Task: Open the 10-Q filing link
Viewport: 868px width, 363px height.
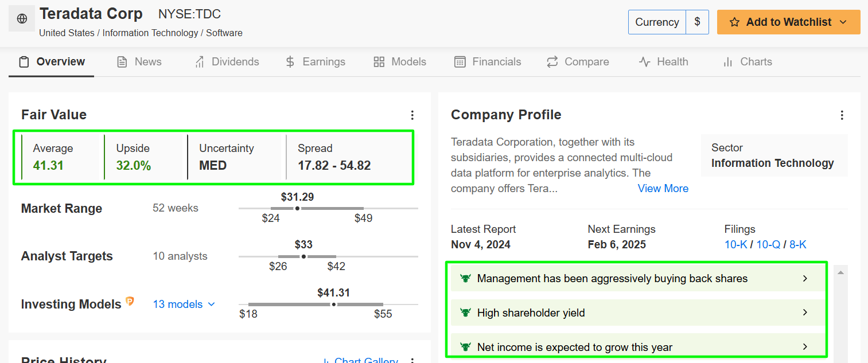Action: pyautogui.click(x=768, y=244)
